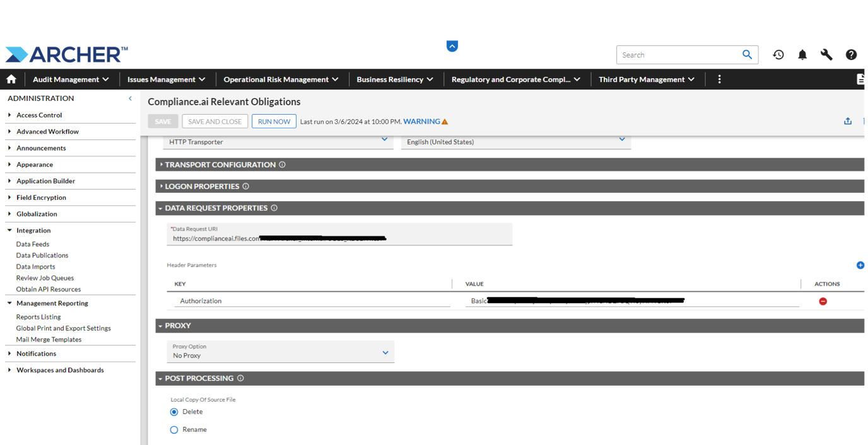This screenshot has height=445, width=868.
Task: Open the Third Party Management menu
Action: 647,79
